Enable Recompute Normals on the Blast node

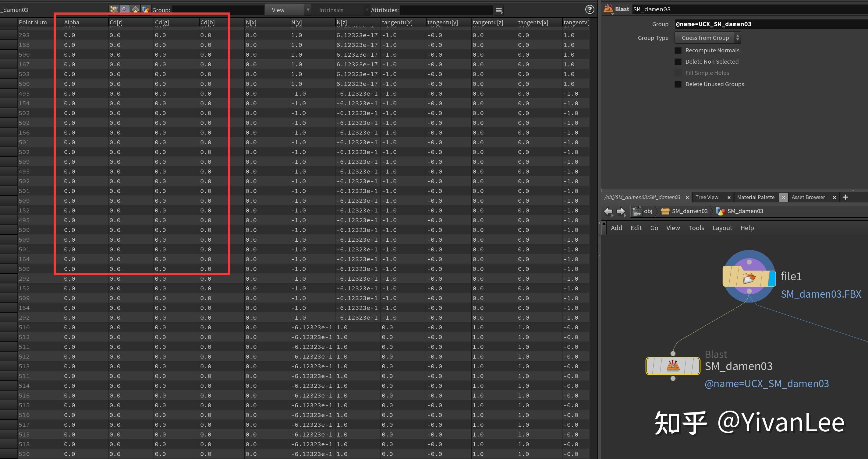tap(678, 50)
